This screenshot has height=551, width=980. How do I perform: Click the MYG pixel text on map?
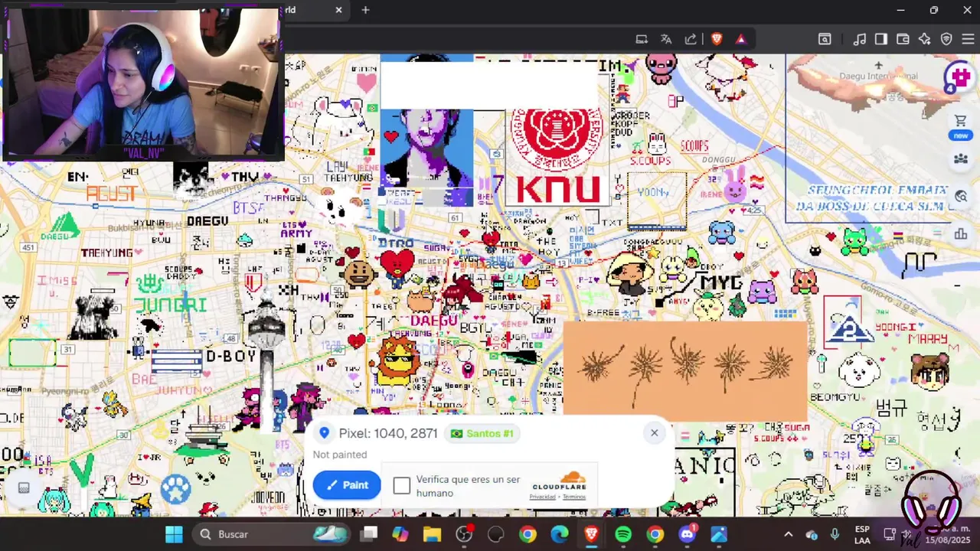721,282
